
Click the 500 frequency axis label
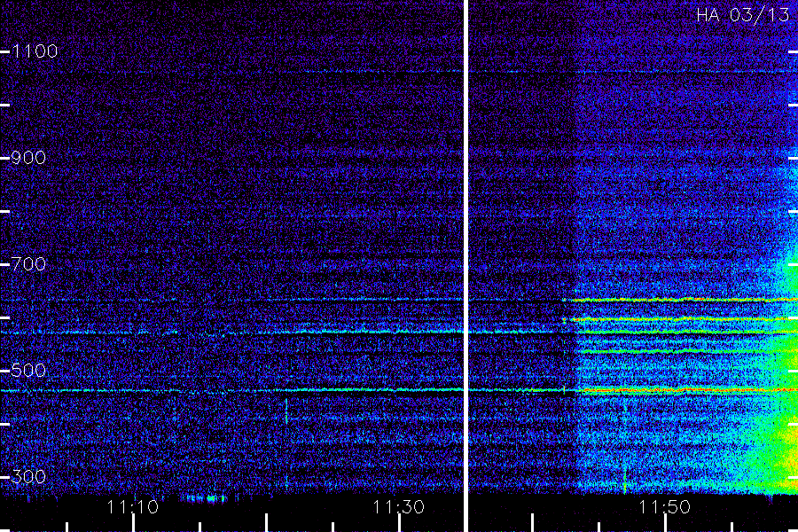(28, 371)
